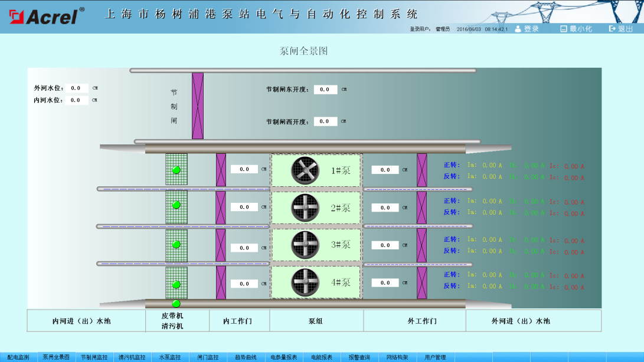Viewport: 644px width, 362px height.
Task: Click the Acrel logo
Action: pyautogui.click(x=43, y=15)
